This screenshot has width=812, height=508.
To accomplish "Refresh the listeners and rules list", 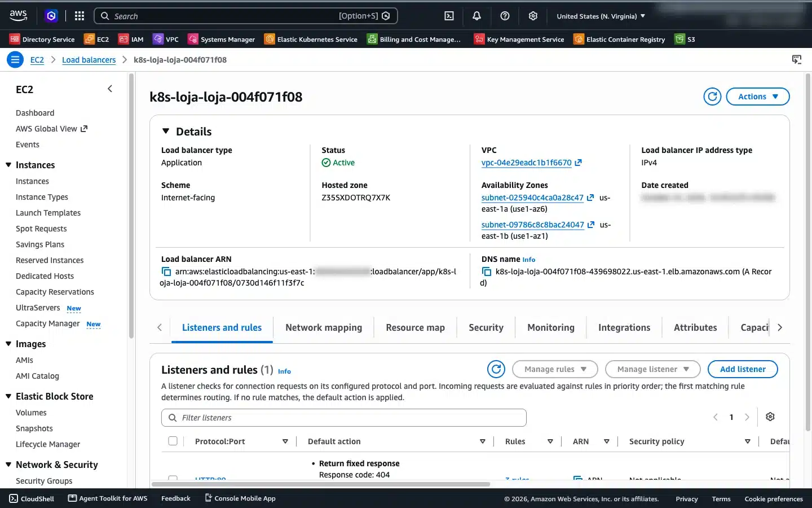I will pyautogui.click(x=496, y=369).
